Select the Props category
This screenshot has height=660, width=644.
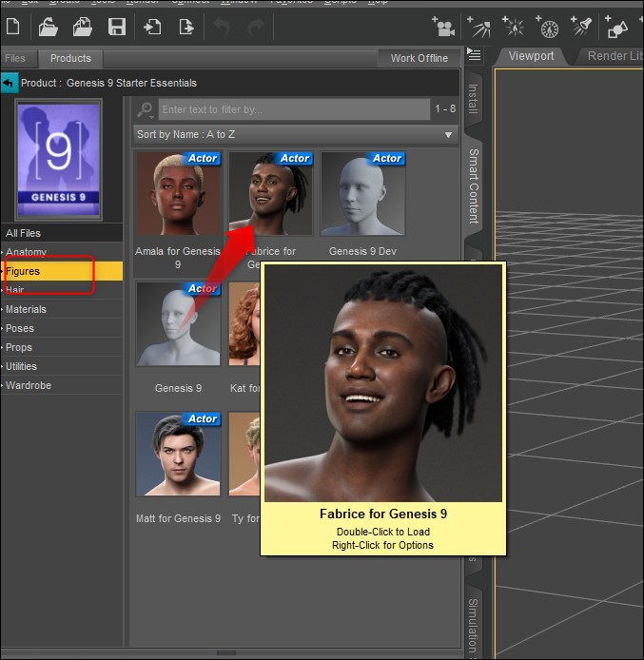62,347
